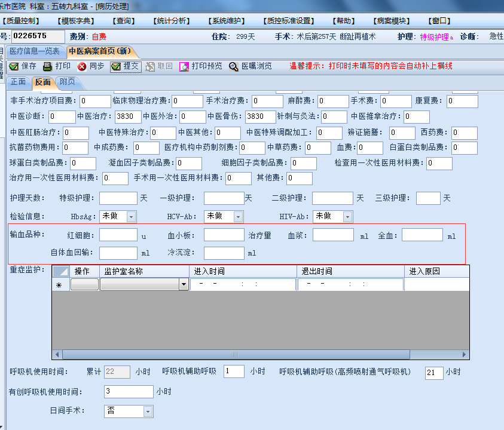Expand the HCV-Ab dropdown

[238, 217]
